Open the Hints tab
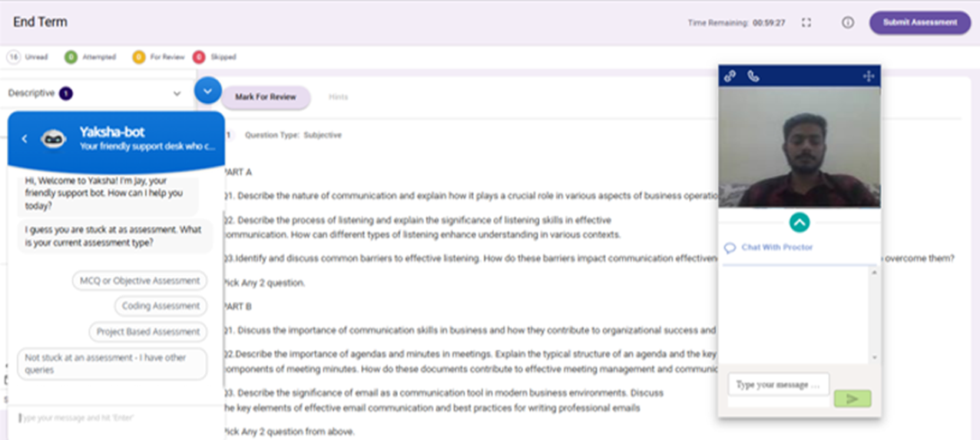The height and width of the screenshot is (440, 980). tap(338, 98)
